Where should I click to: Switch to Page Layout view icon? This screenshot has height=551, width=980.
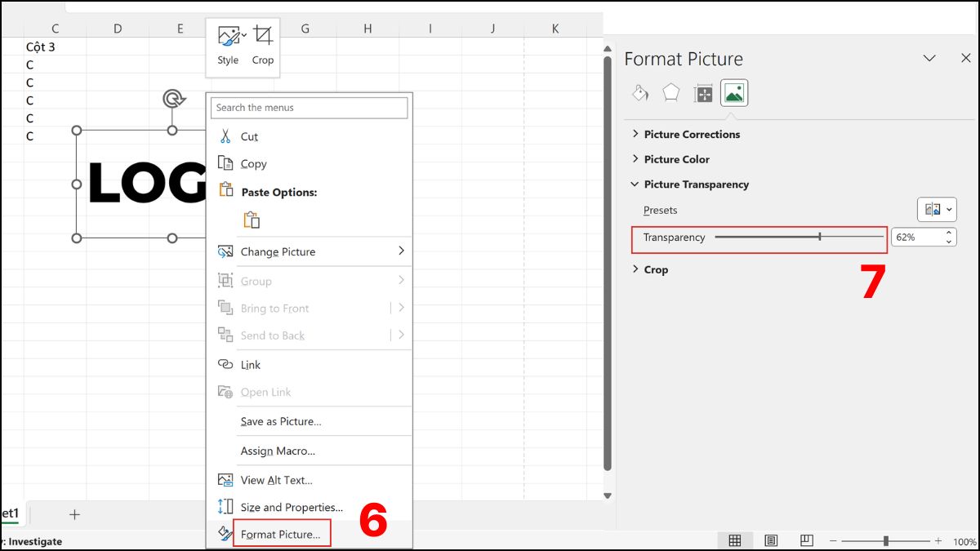point(770,540)
